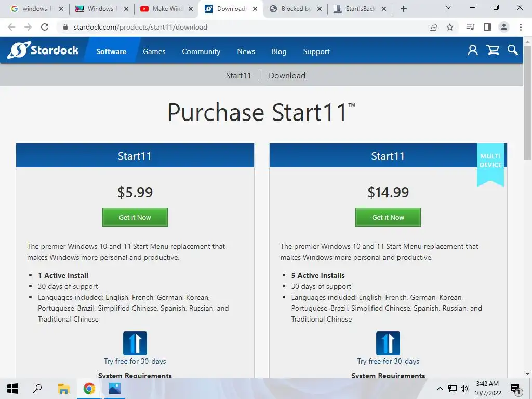Open the notification center icon
Viewport: 532px width, 399px height.
click(515, 389)
